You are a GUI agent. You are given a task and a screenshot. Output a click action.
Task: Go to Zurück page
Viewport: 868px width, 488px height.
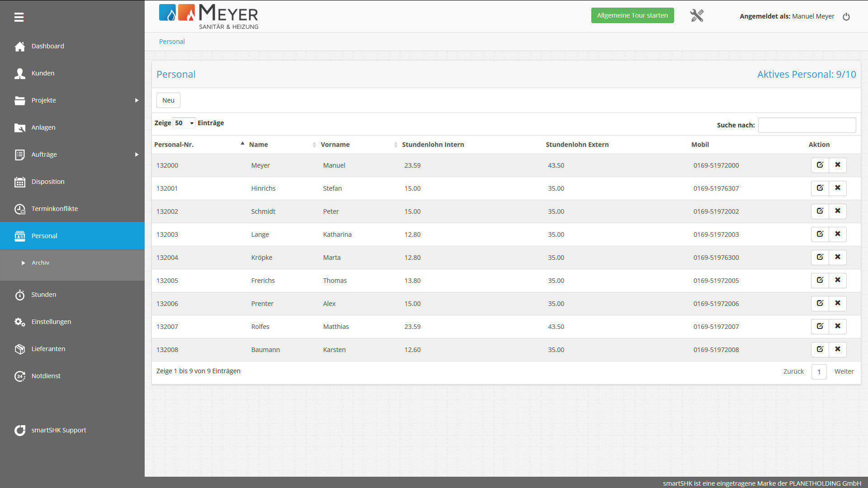coord(793,371)
